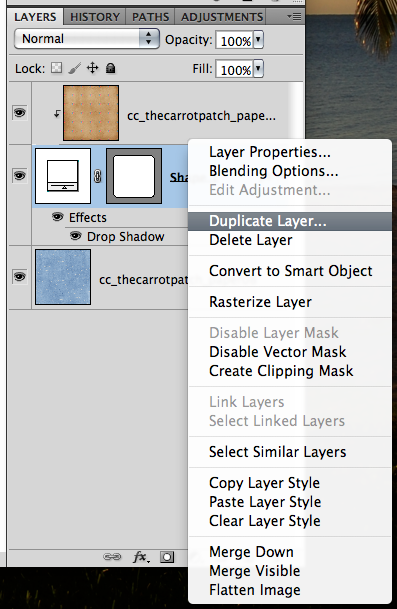The height and width of the screenshot is (609, 397).
Task: Click the chain link between shape thumbnail and mask
Action: pos(98,176)
